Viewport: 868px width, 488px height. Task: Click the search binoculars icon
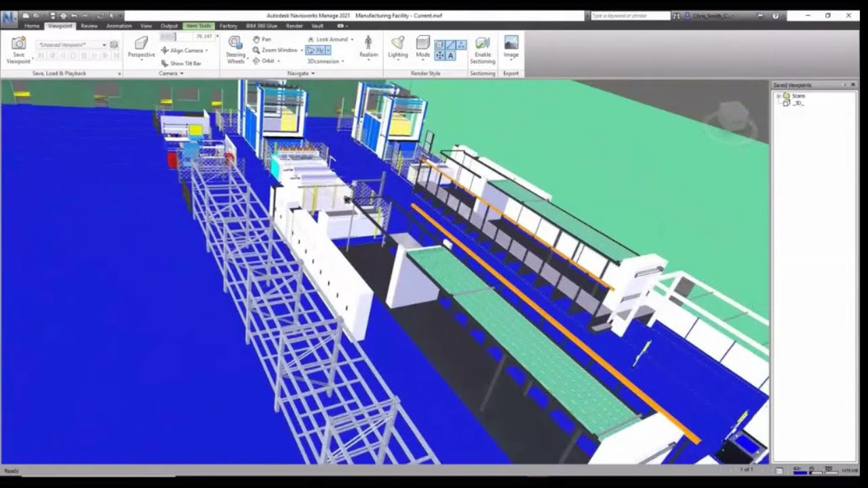(x=677, y=15)
